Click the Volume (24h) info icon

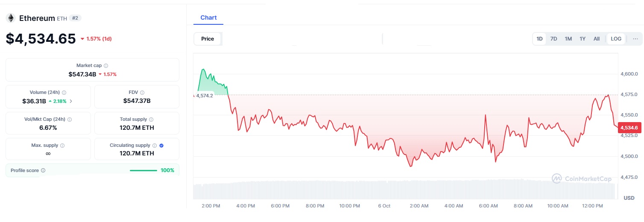coord(64,92)
